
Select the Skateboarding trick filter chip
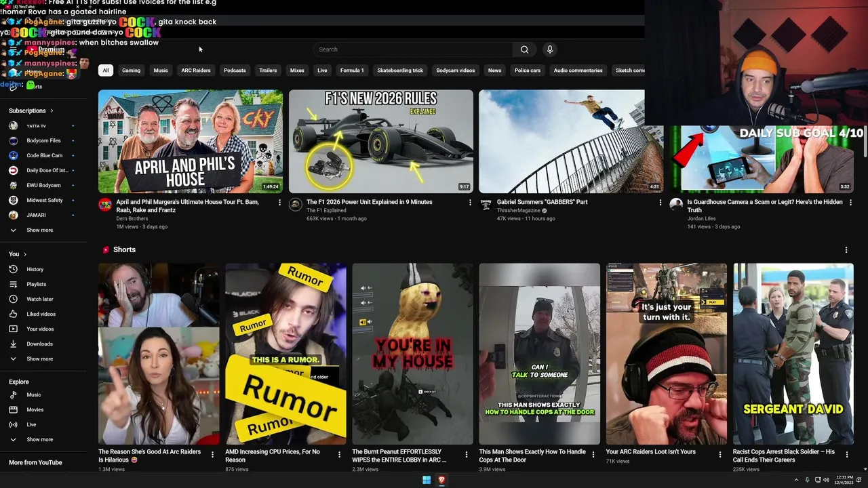tap(400, 70)
